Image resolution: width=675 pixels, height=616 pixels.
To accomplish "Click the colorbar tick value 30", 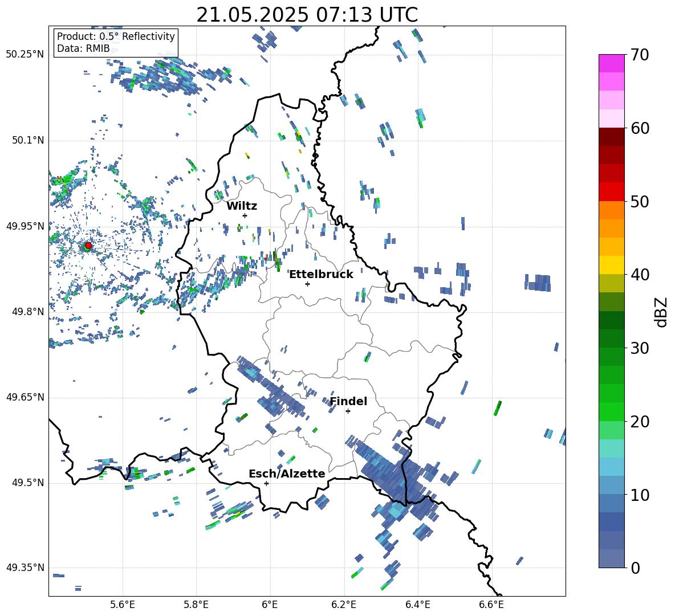I will (x=640, y=348).
